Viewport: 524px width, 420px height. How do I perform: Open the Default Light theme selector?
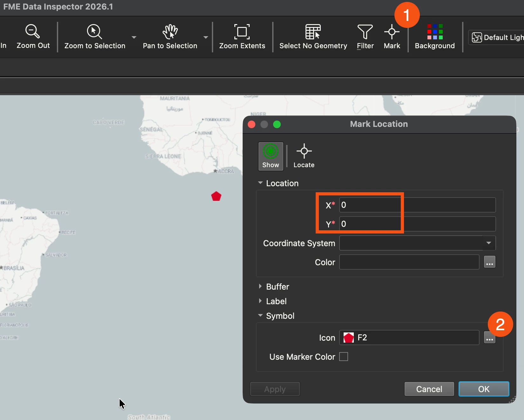click(497, 37)
